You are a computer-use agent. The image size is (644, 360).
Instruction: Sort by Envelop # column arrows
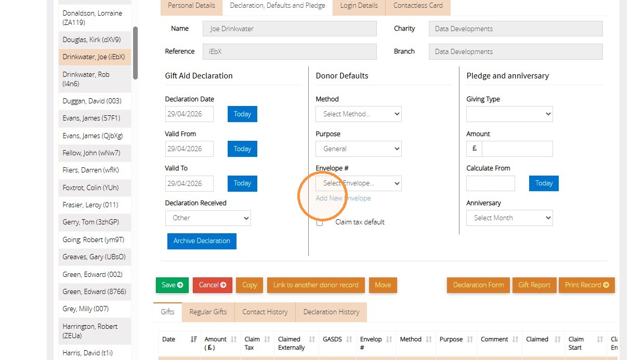389,339
